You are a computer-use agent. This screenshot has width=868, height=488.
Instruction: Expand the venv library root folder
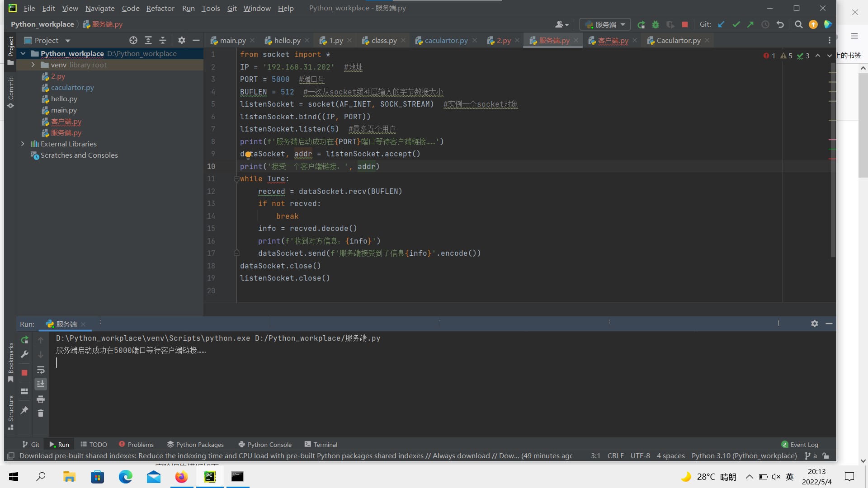point(33,65)
